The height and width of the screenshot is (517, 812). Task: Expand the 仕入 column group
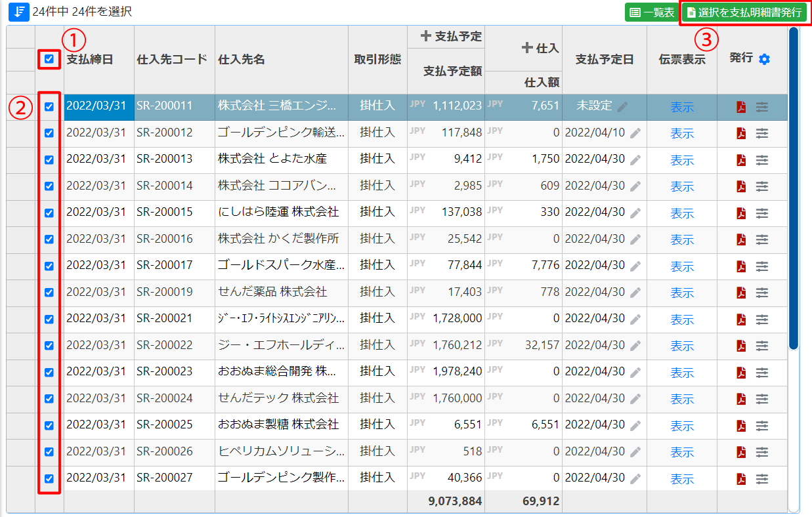click(x=526, y=48)
